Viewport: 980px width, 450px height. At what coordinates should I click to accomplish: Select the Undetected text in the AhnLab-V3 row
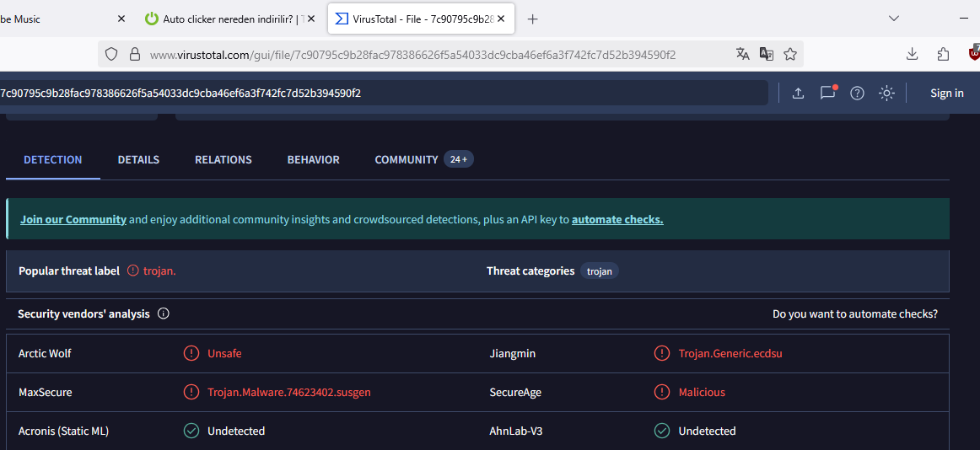708,431
